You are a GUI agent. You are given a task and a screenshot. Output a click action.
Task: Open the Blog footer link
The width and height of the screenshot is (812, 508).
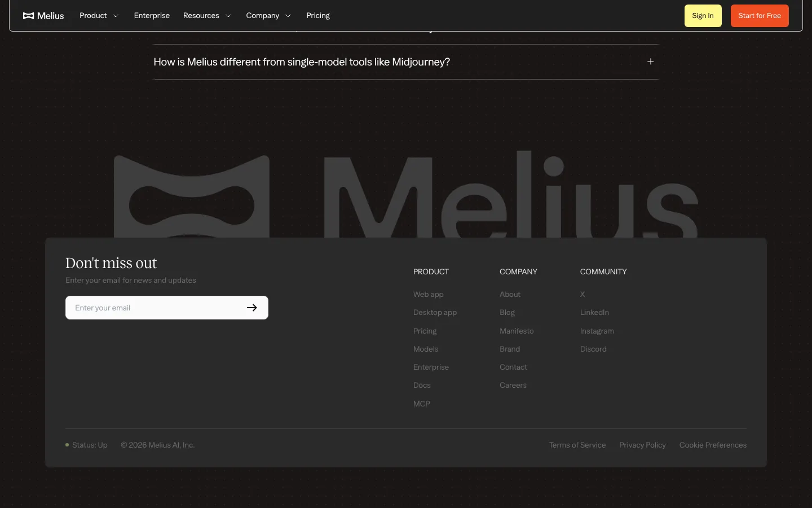tap(507, 312)
